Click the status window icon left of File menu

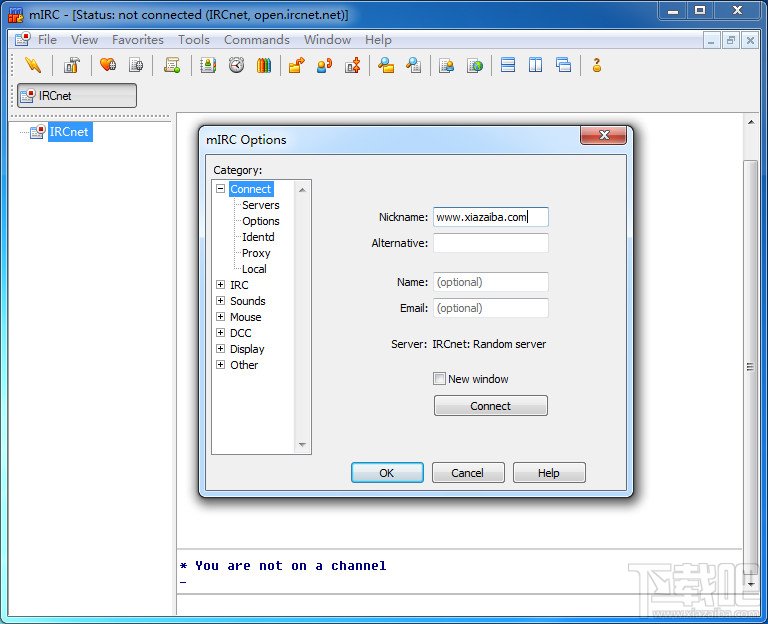click(x=23, y=39)
